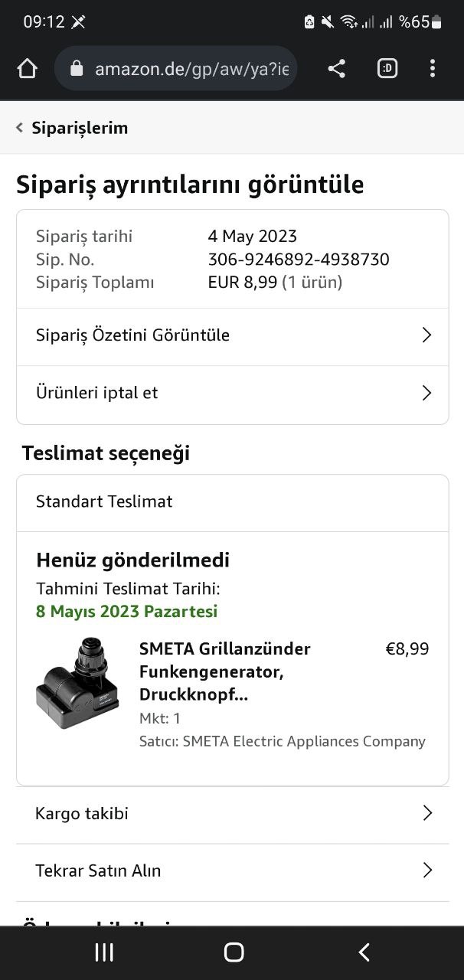464x980 pixels.
Task: Expand the Sipariş Özetini Görüntüle chevron
Action: pyautogui.click(x=426, y=335)
